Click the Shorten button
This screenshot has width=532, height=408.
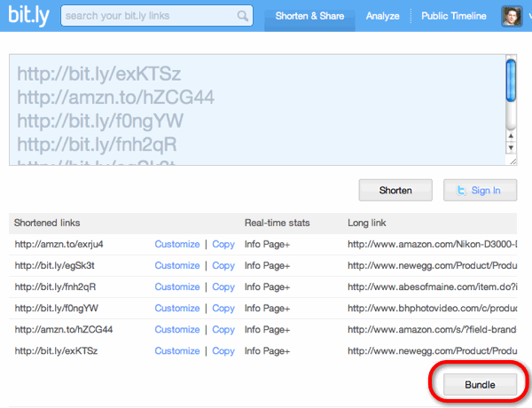point(395,190)
